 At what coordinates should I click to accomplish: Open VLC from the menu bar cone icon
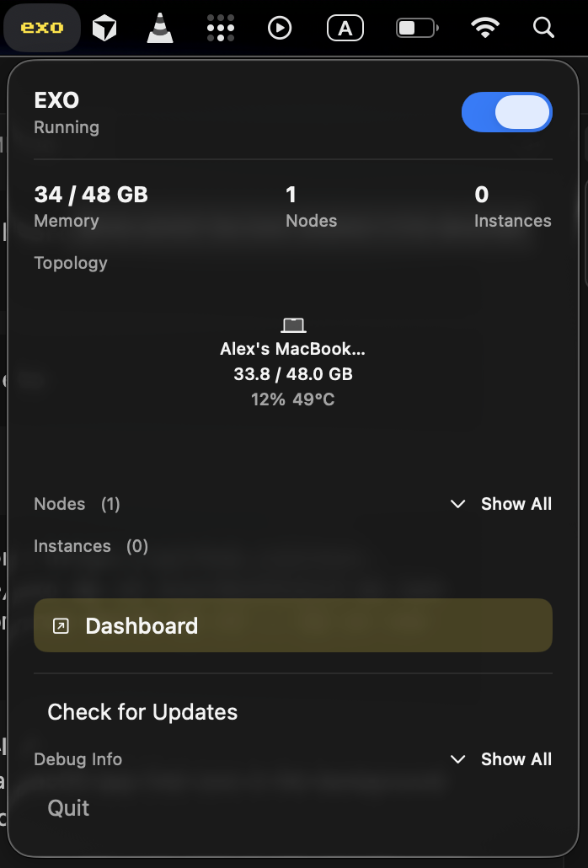click(x=160, y=27)
